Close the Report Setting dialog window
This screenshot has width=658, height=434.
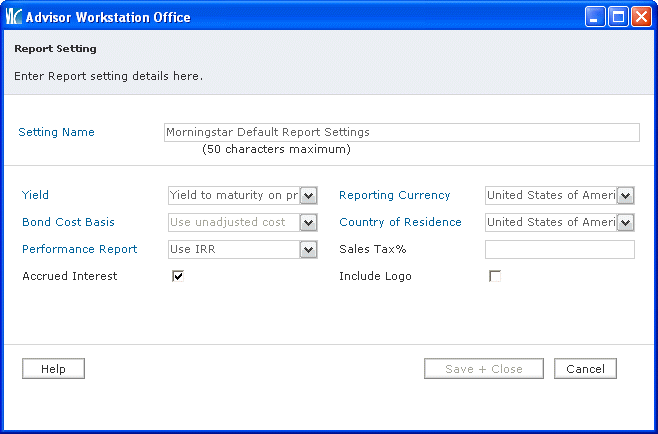coord(640,17)
